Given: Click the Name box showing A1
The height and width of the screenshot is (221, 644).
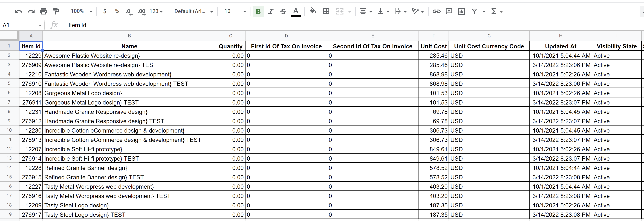Looking at the screenshot, I should 22,25.
